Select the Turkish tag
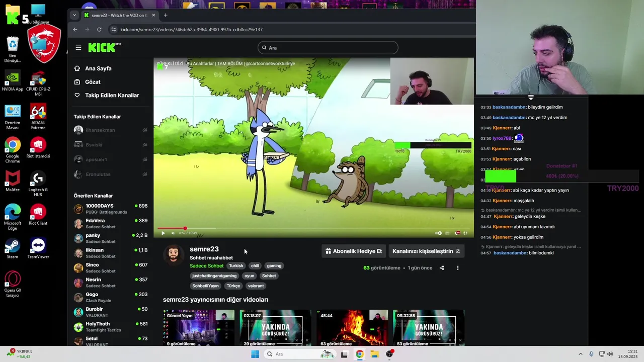Viewport: 644px width, 362px height. 236,265
